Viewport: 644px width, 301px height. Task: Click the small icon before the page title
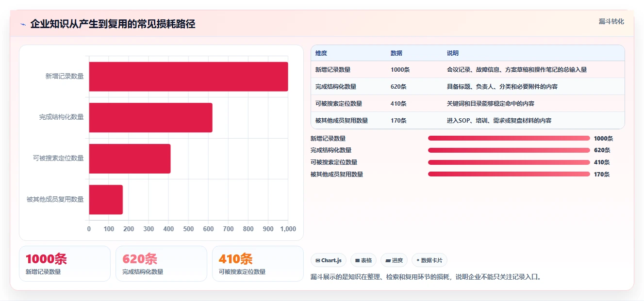[23, 24]
